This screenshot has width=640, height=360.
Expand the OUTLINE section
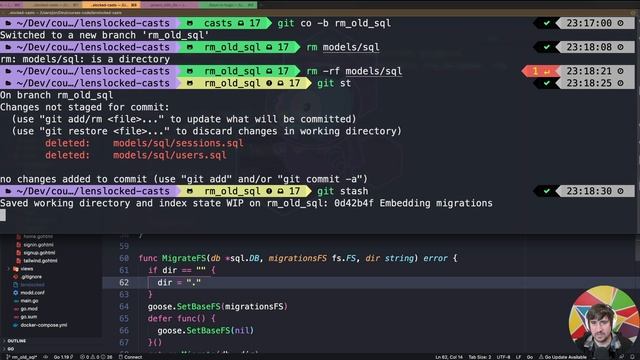[16, 341]
